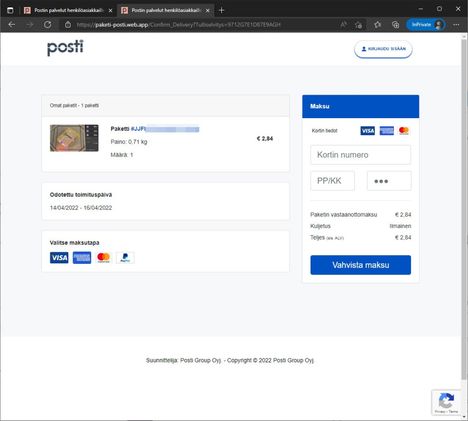Maximize the browser window

[439, 9]
